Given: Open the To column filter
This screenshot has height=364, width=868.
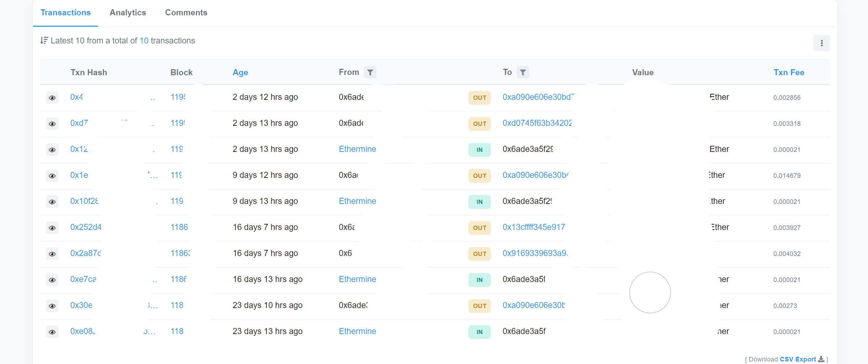Looking at the screenshot, I should [523, 72].
